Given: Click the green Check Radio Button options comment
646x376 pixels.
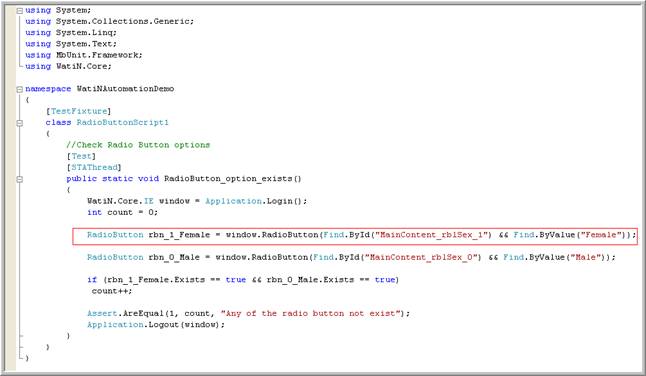Looking at the screenshot, I should (x=138, y=145).
